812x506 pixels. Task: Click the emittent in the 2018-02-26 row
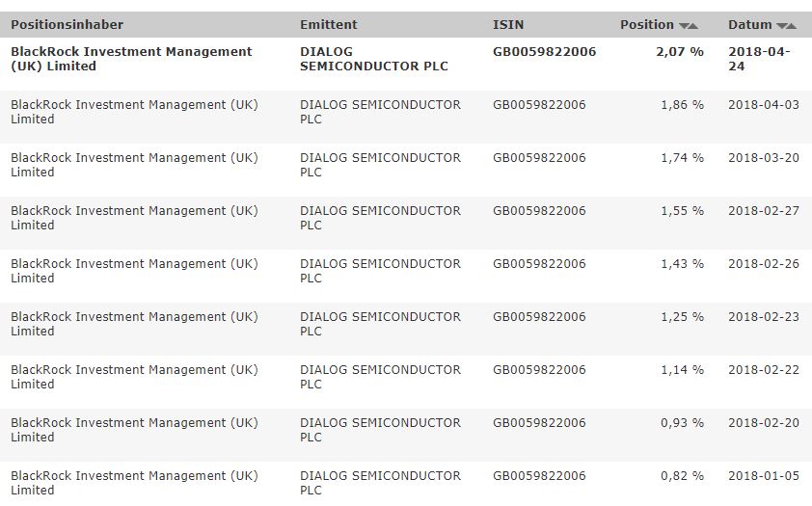coord(380,271)
